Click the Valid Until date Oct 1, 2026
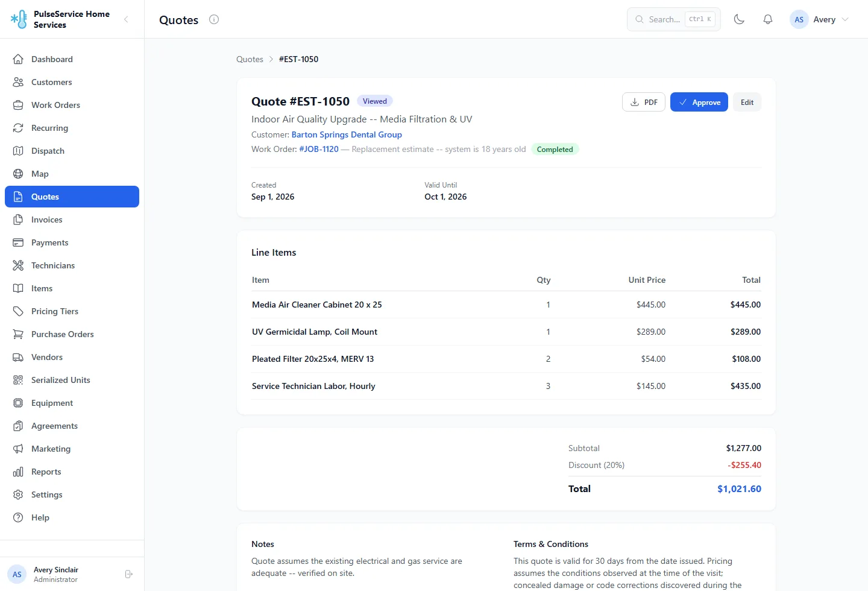This screenshot has height=591, width=868. click(x=445, y=197)
